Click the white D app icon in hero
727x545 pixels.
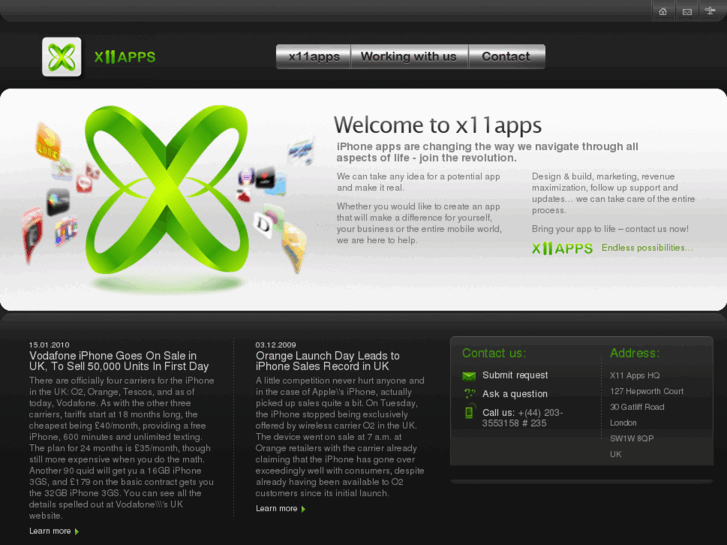[263, 225]
